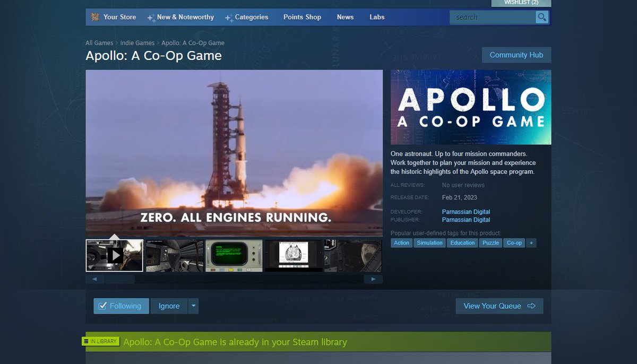This screenshot has width=637, height=364.
Task: Open developer Parnassian Digital link
Action: tap(466, 212)
